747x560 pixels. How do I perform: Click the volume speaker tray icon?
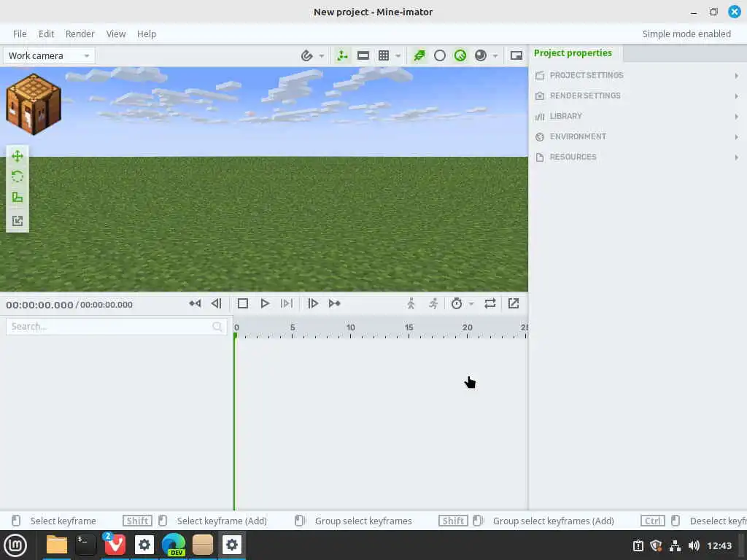[x=694, y=545]
